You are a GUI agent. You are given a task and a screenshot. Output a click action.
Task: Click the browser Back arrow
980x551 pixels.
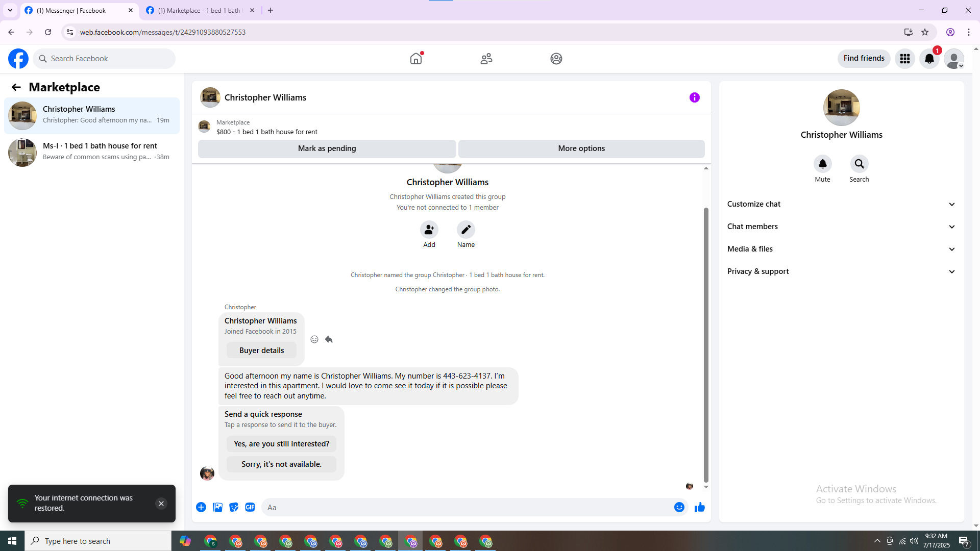pos(11,32)
